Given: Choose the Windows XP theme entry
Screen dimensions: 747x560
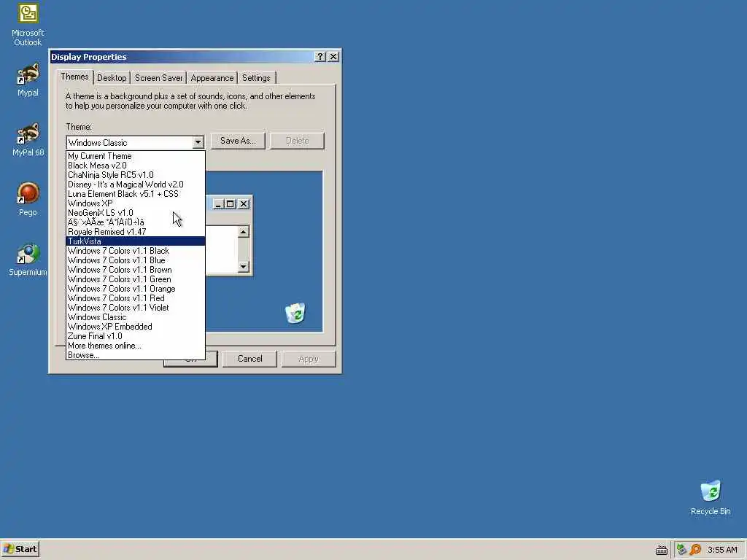Looking at the screenshot, I should point(135,203).
